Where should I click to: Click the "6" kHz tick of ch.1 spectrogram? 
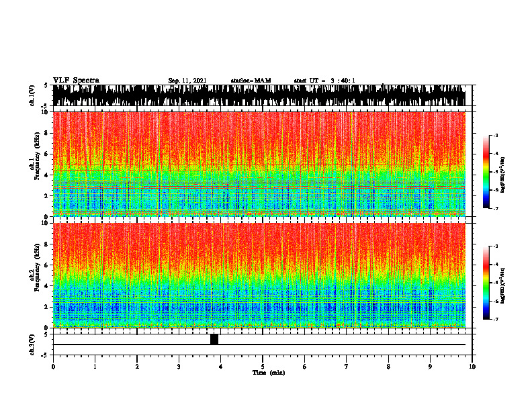coord(48,154)
